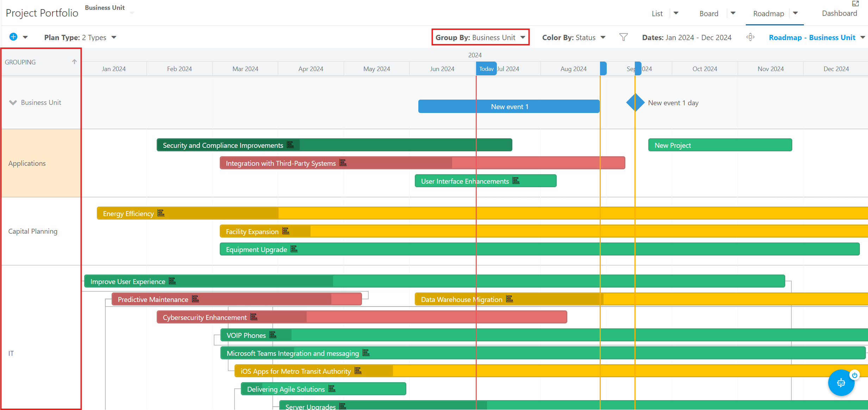Image resolution: width=868 pixels, height=410 pixels.
Task: Click the pop-out expand icon at top right
Action: [855, 4]
